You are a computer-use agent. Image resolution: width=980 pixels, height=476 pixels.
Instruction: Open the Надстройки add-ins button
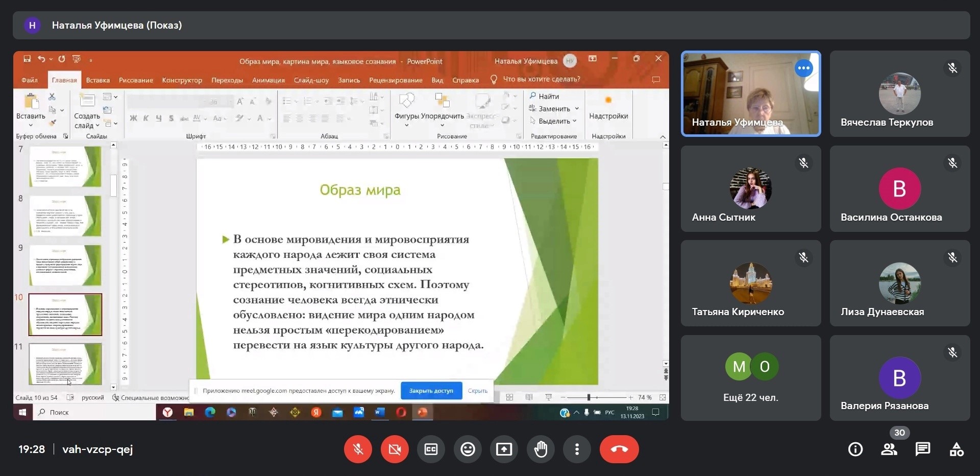(608, 108)
